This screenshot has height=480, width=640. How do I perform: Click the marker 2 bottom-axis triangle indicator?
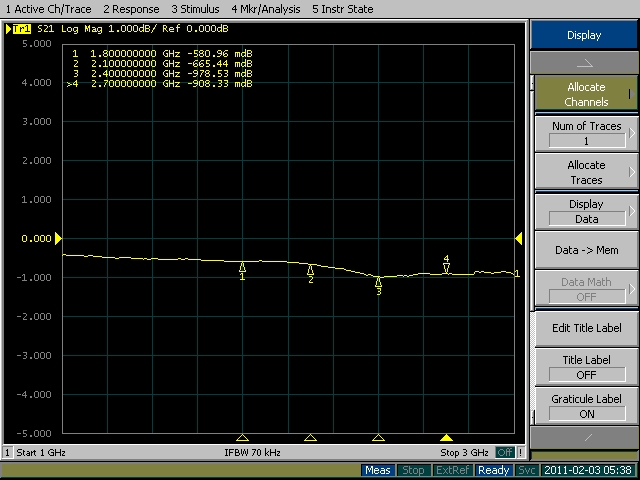pos(311,438)
